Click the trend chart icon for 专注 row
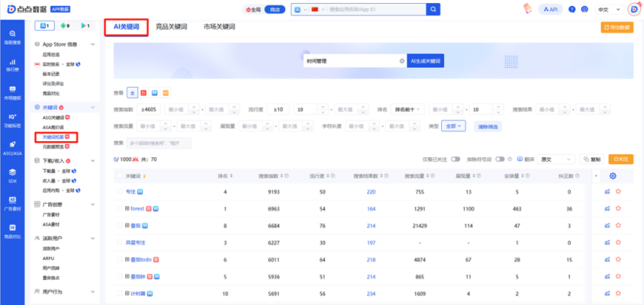644x305 pixels. pyautogui.click(x=606, y=192)
